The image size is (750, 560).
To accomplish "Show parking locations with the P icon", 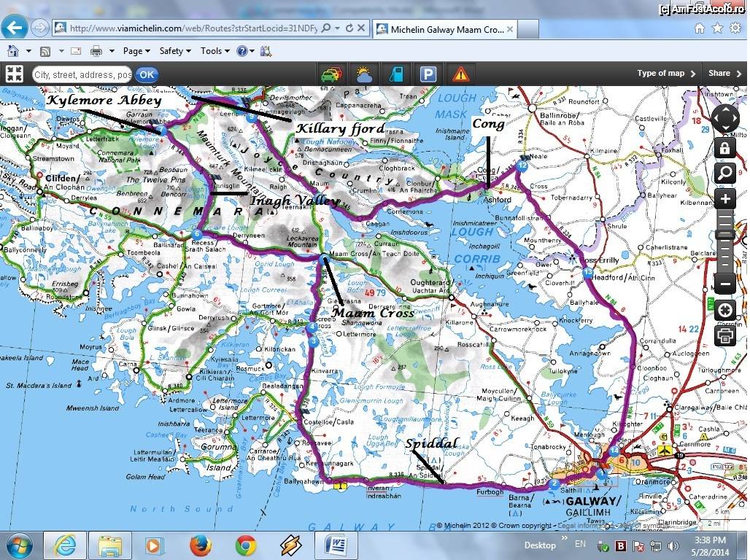I will [x=428, y=74].
